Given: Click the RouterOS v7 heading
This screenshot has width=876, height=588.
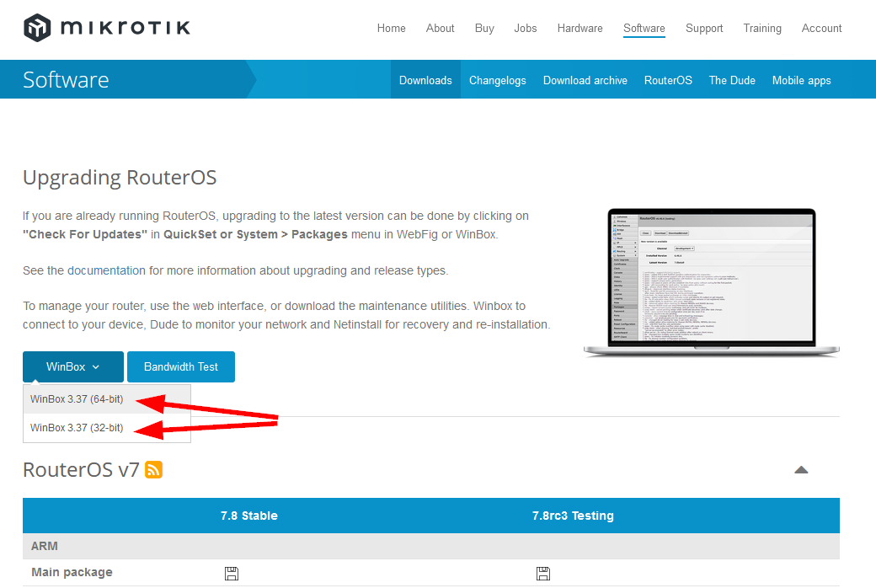Looking at the screenshot, I should click(81, 469).
